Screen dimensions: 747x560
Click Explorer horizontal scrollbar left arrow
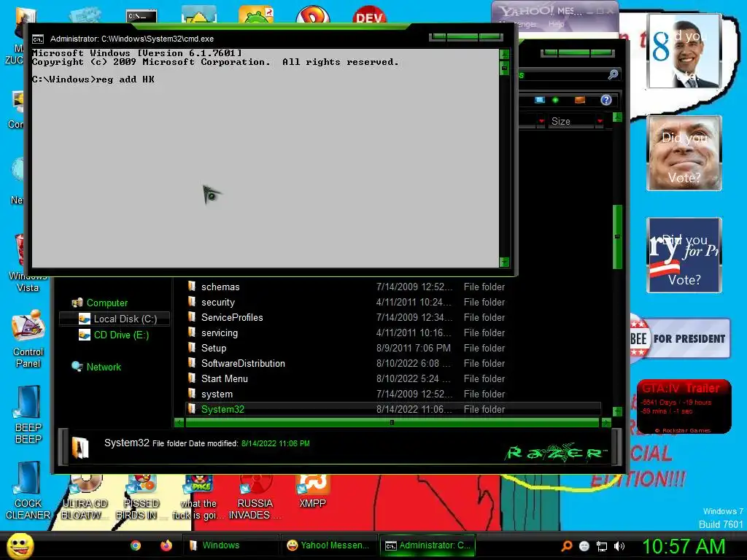point(179,422)
